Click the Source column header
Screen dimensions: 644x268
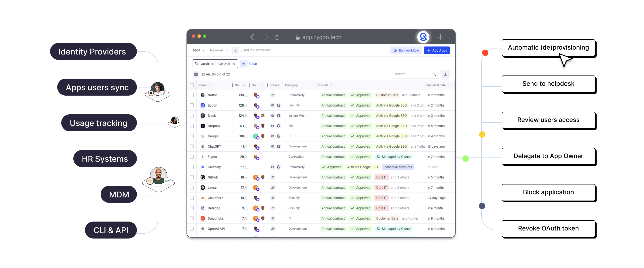tap(275, 85)
